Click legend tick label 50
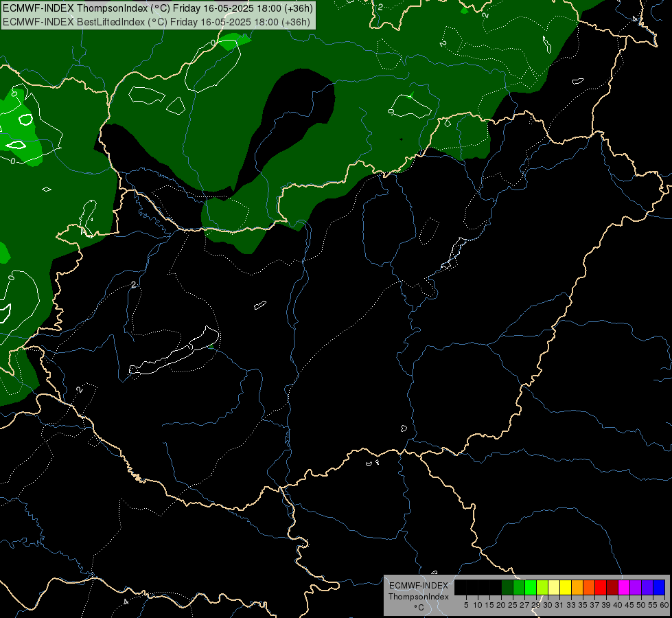The width and height of the screenshot is (672, 618). point(642,605)
